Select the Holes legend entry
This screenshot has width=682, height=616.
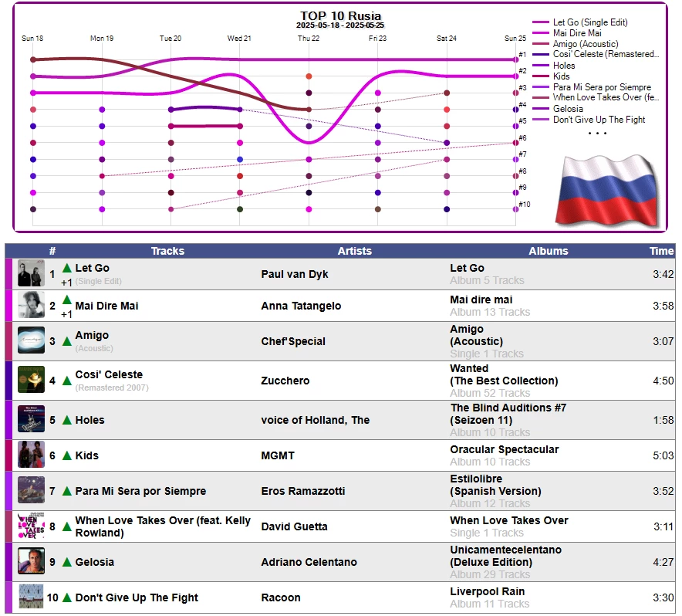pyautogui.click(x=554, y=66)
